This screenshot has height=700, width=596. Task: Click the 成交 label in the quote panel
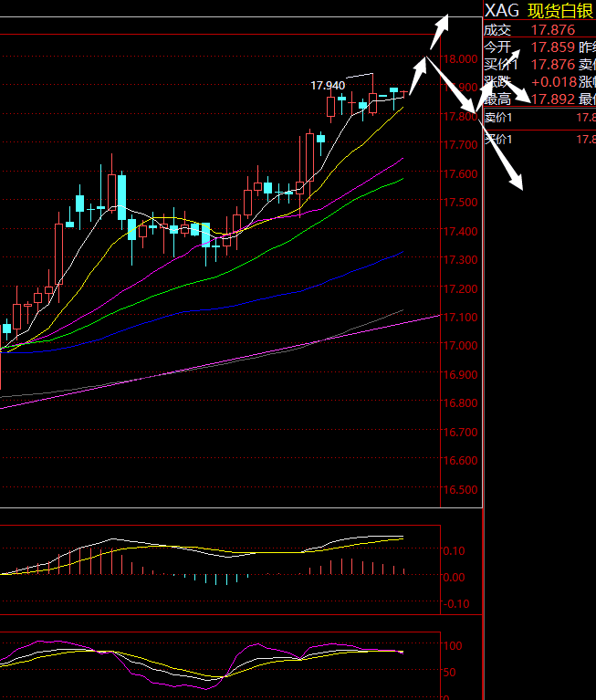[x=497, y=30]
